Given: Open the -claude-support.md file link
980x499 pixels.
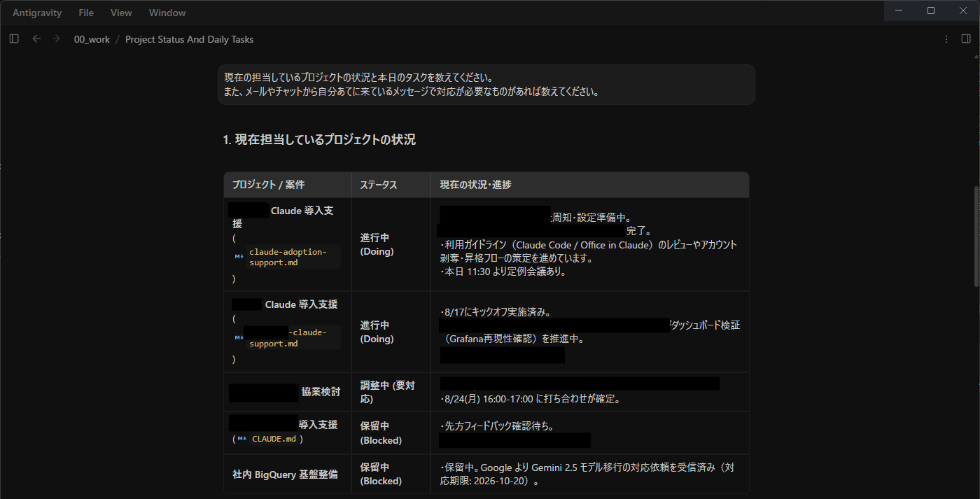Looking at the screenshot, I should point(287,338).
